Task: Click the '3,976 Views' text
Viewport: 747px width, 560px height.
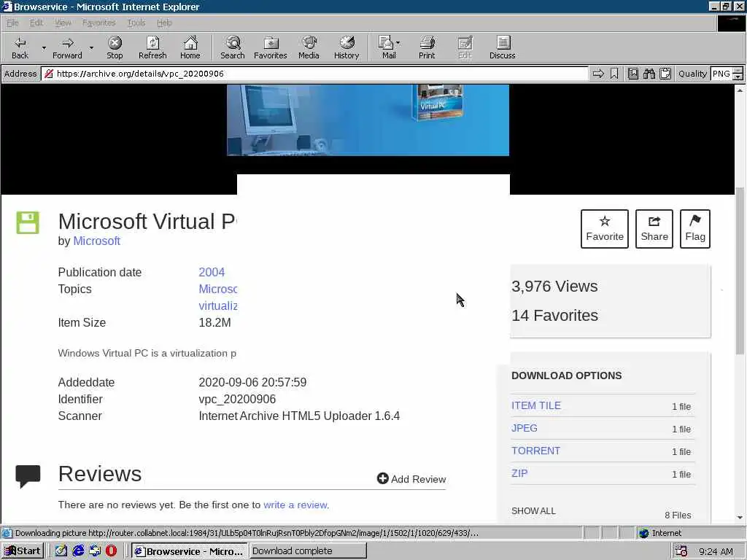Action: click(x=554, y=286)
